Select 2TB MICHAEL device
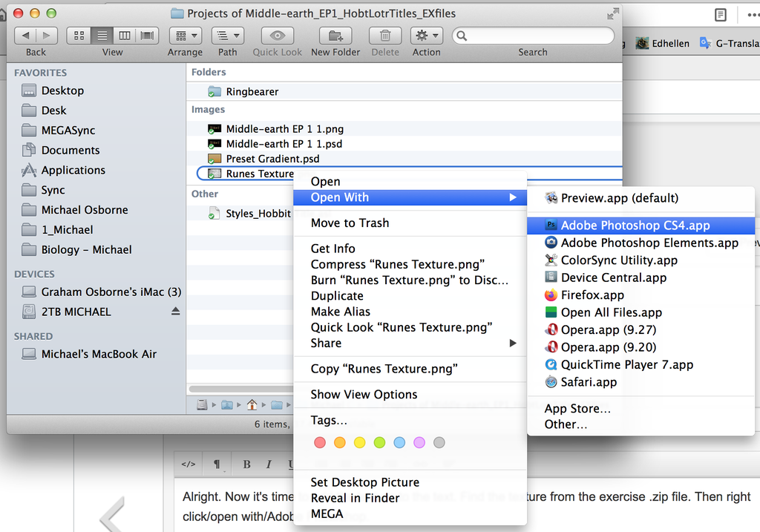This screenshot has height=532, width=760. click(76, 312)
